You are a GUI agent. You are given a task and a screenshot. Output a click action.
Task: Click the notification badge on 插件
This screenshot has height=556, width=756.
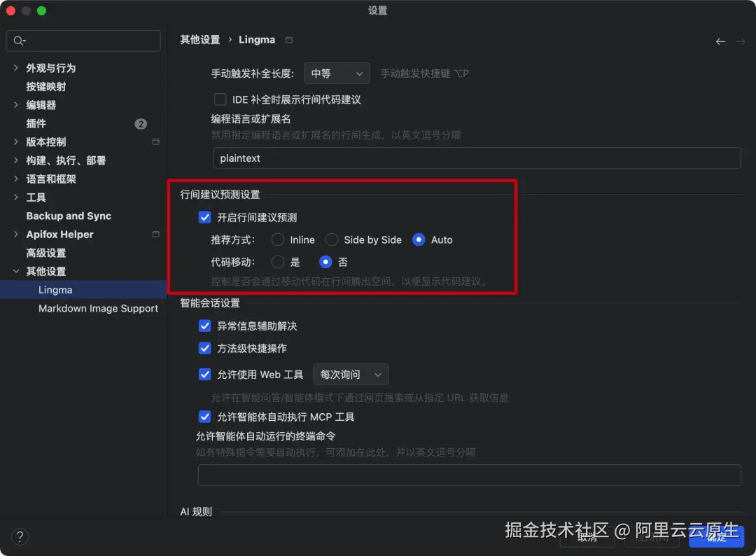[141, 123]
